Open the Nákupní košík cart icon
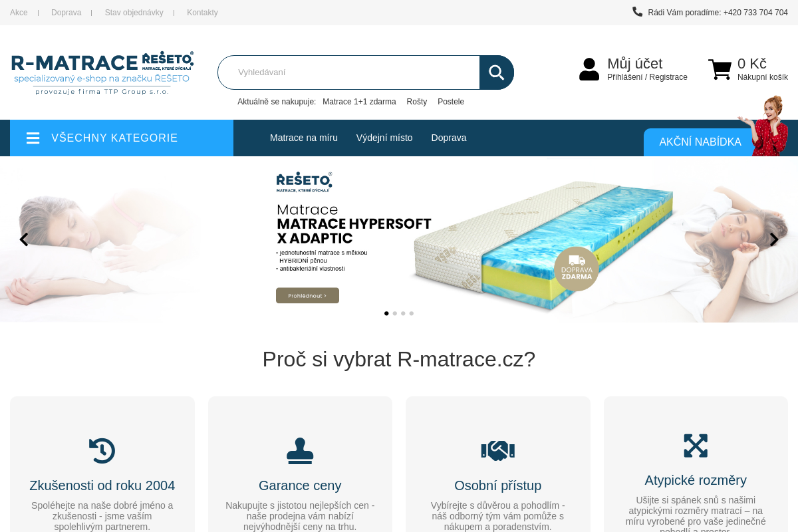This screenshot has height=532, width=798. (720, 68)
